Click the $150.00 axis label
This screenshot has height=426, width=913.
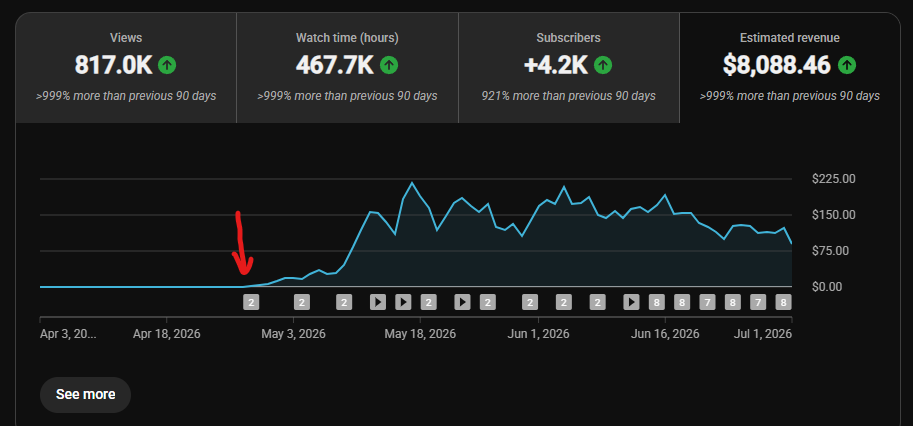[834, 215]
